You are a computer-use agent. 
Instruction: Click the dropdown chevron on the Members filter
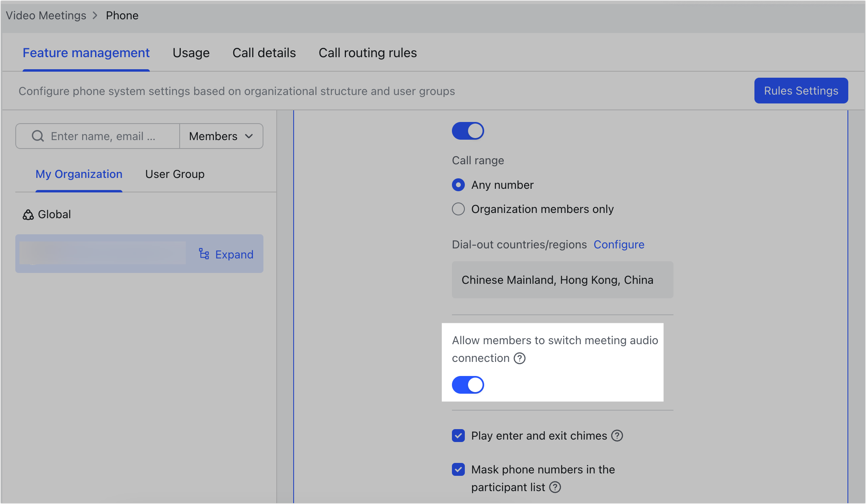point(249,136)
